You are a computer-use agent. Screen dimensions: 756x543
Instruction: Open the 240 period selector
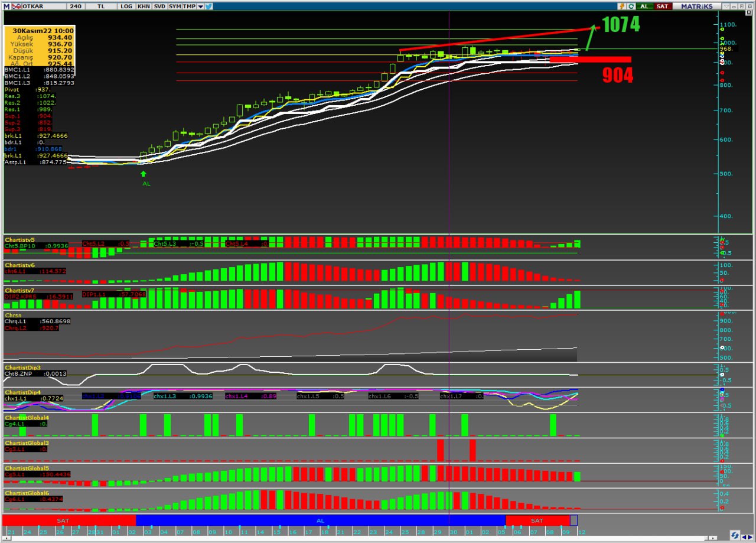coord(76,6)
